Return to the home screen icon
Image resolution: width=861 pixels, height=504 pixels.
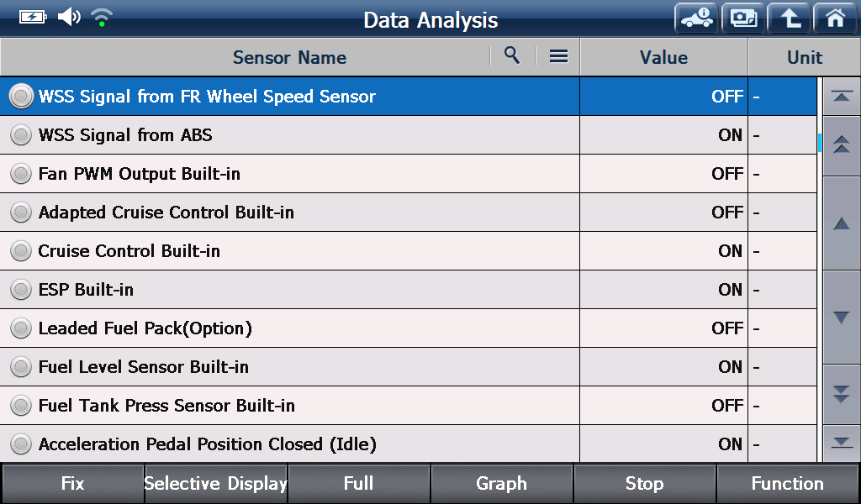click(835, 18)
